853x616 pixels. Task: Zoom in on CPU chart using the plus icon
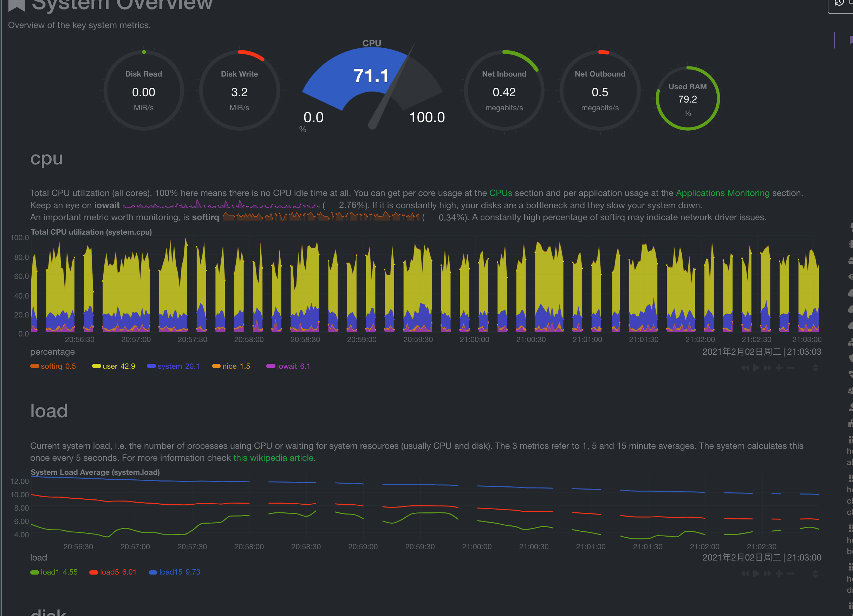(779, 368)
